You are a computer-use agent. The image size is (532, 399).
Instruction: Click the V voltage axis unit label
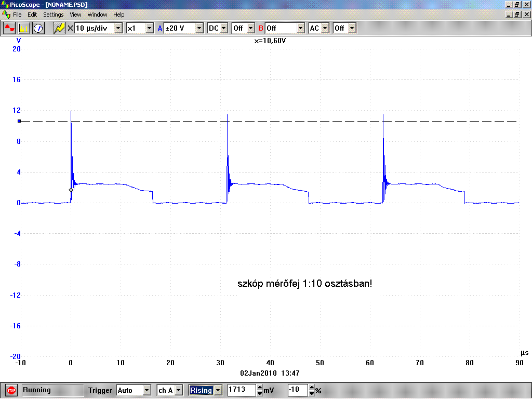click(19, 41)
